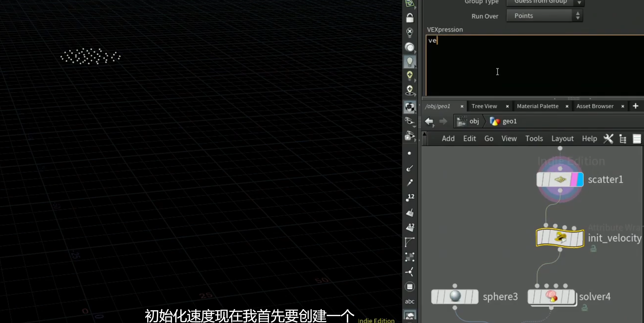Click the init_velocity node label
Screen dimensions: 644x323
pos(615,238)
